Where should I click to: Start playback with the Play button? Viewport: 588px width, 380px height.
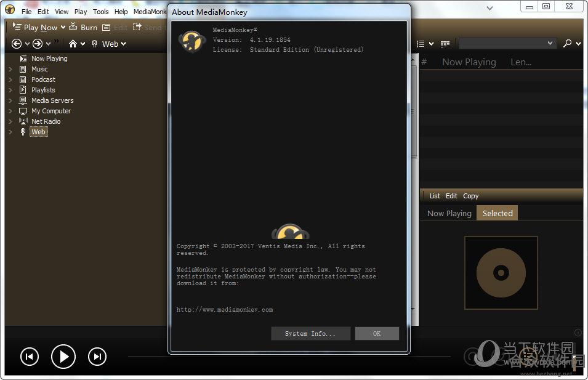point(63,357)
